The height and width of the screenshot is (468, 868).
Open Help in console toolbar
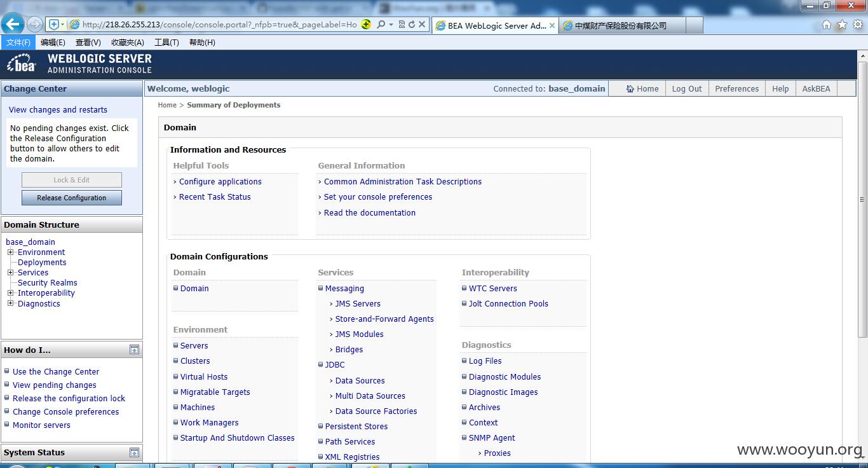click(780, 88)
